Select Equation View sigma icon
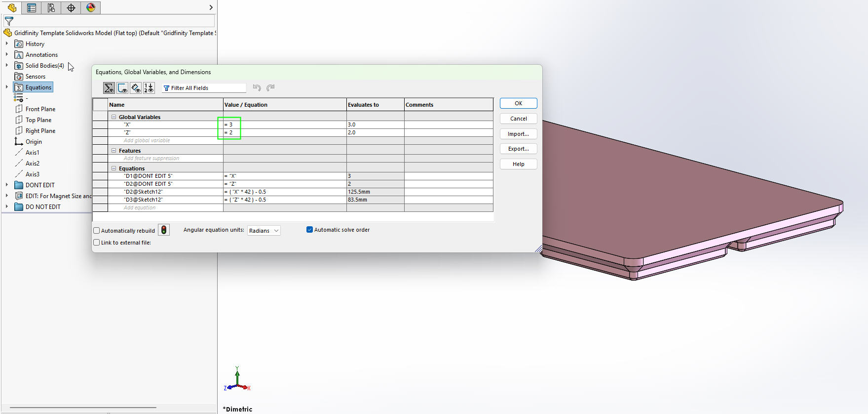The image size is (868, 414). coord(109,88)
